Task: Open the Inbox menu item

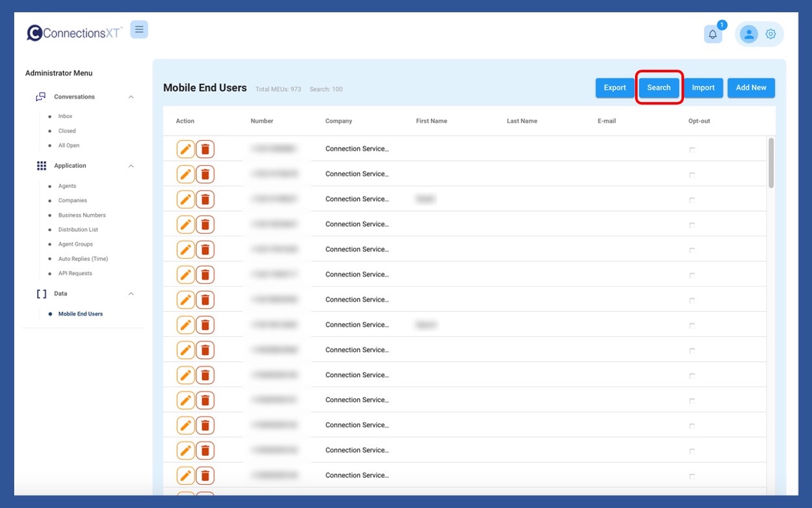Action: click(x=65, y=116)
